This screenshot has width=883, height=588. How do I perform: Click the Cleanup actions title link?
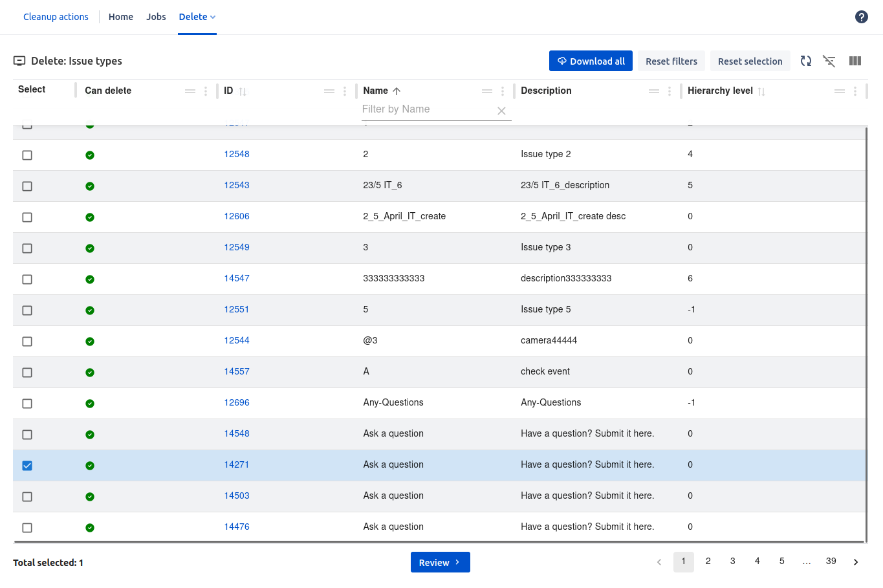pos(56,17)
